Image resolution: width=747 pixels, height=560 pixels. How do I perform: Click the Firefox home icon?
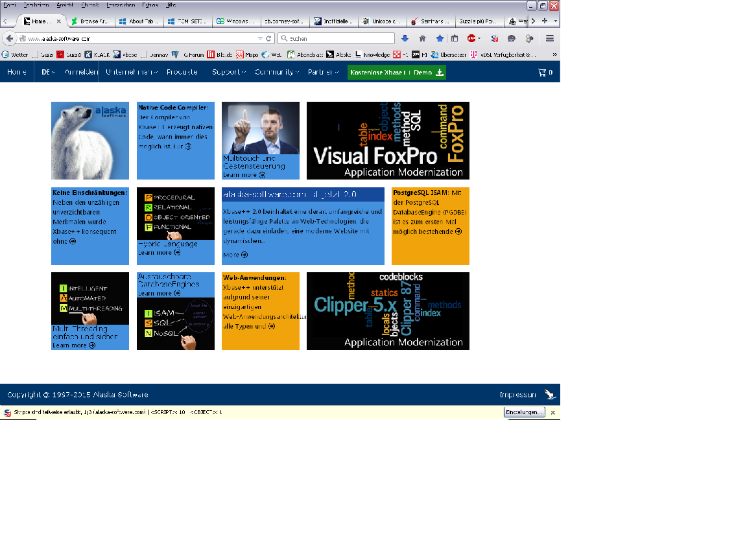click(423, 39)
